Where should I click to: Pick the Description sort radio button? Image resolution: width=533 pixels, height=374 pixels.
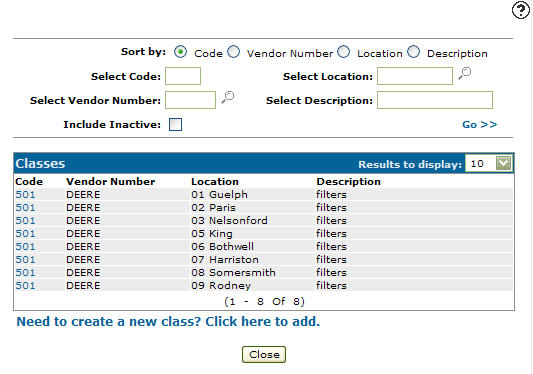point(414,52)
